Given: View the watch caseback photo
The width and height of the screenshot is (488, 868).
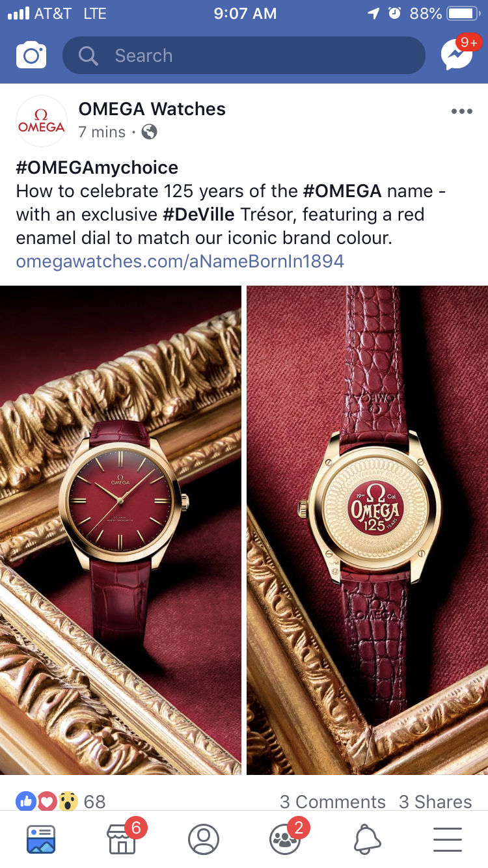Looking at the screenshot, I should click(367, 530).
